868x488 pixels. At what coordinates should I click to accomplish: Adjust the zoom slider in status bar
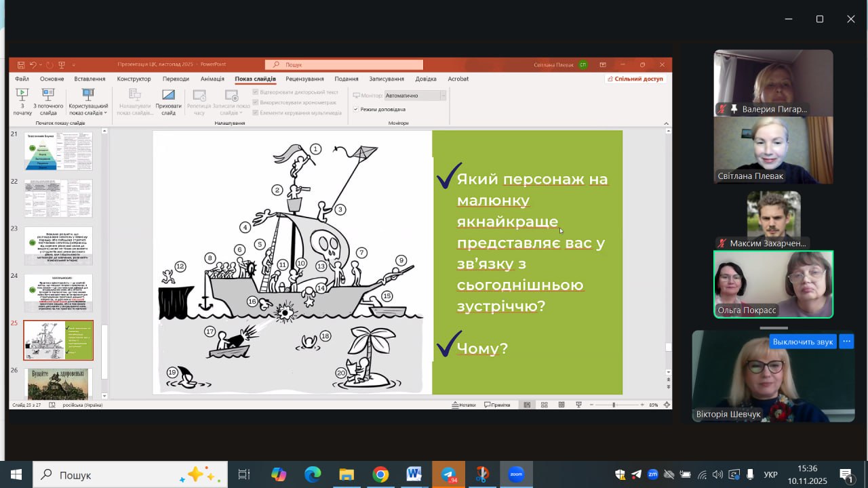pyautogui.click(x=614, y=405)
